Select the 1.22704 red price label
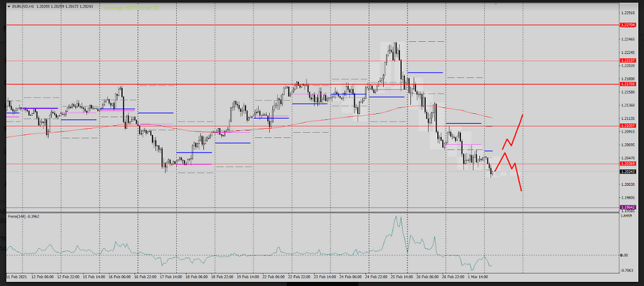Image resolution: width=644 pixels, height=286 pixels. (x=627, y=24)
